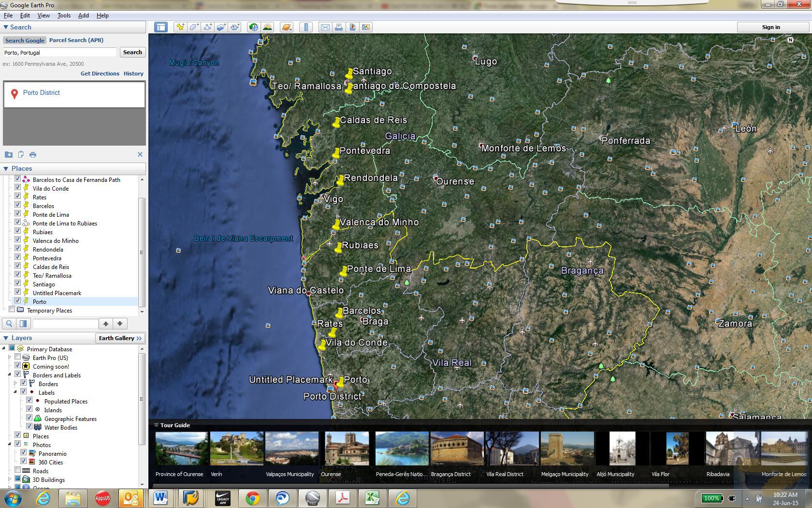The height and width of the screenshot is (508, 812).
Task: Click the Search button
Action: click(x=132, y=52)
